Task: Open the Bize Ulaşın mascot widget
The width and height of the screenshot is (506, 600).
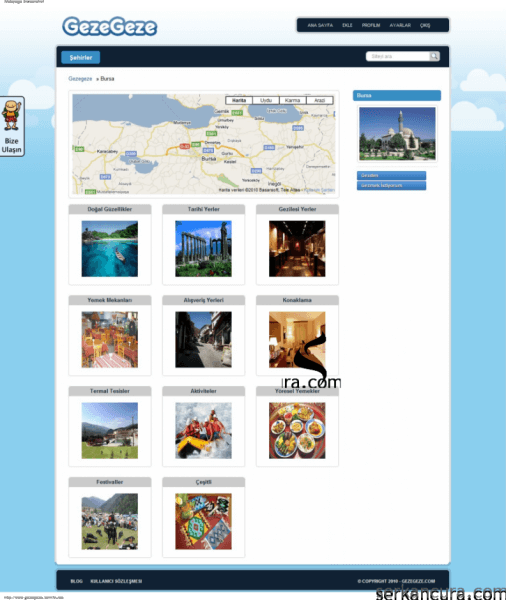Action: (x=12, y=126)
